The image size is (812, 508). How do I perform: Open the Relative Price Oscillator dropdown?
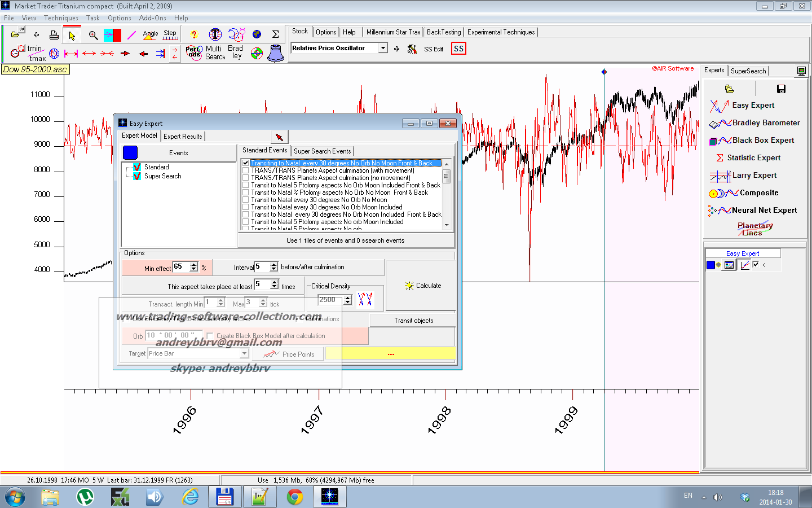point(383,49)
